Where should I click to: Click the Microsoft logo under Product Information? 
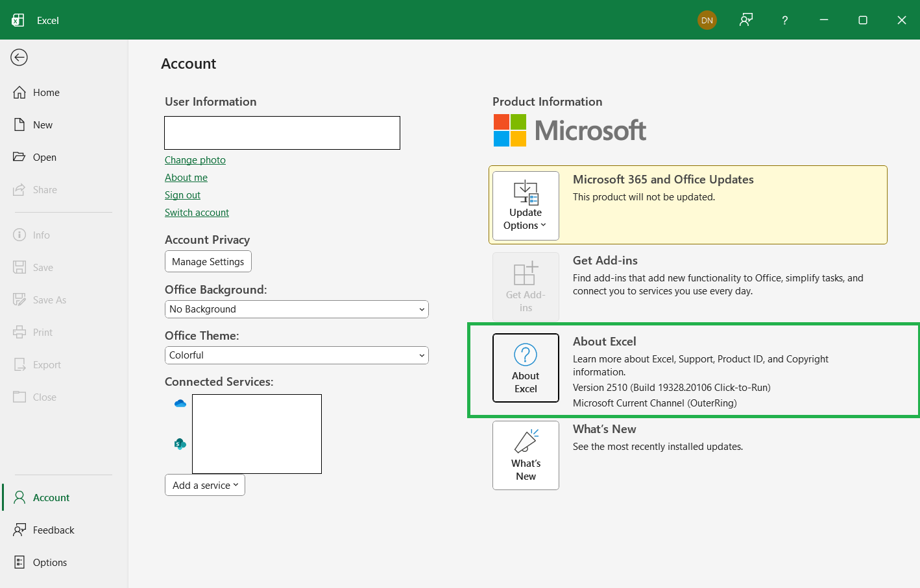[x=570, y=130]
